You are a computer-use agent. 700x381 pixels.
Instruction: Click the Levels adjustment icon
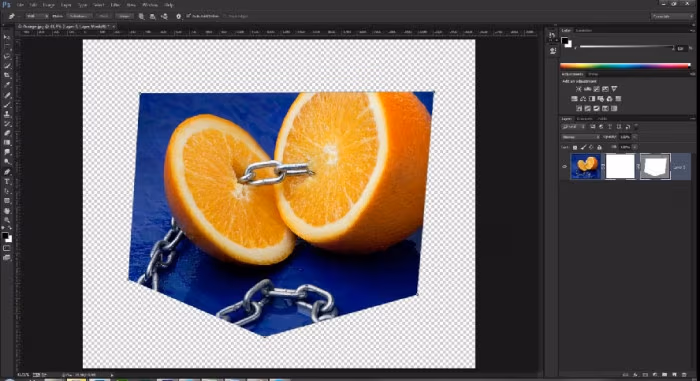588,89
